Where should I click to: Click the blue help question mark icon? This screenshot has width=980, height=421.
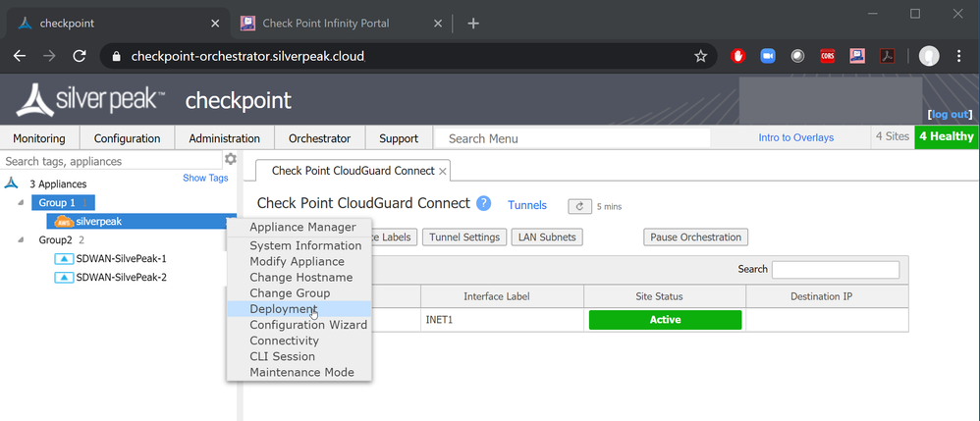[x=483, y=204]
